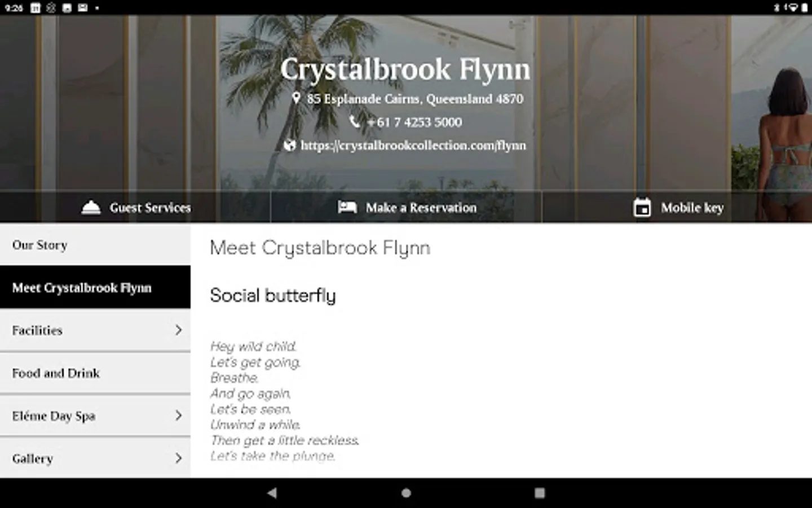This screenshot has height=508, width=812.
Task: Tap Android recent apps square button
Action: click(540, 493)
